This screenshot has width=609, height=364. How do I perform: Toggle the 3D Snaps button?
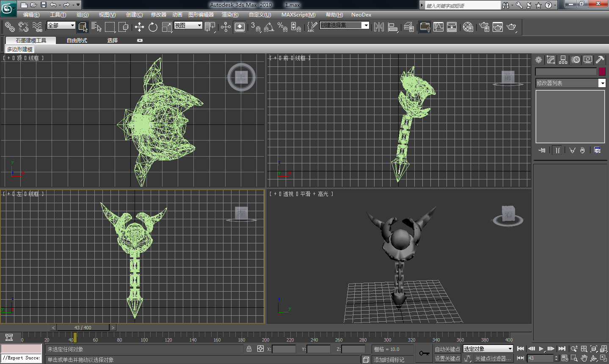point(256,27)
